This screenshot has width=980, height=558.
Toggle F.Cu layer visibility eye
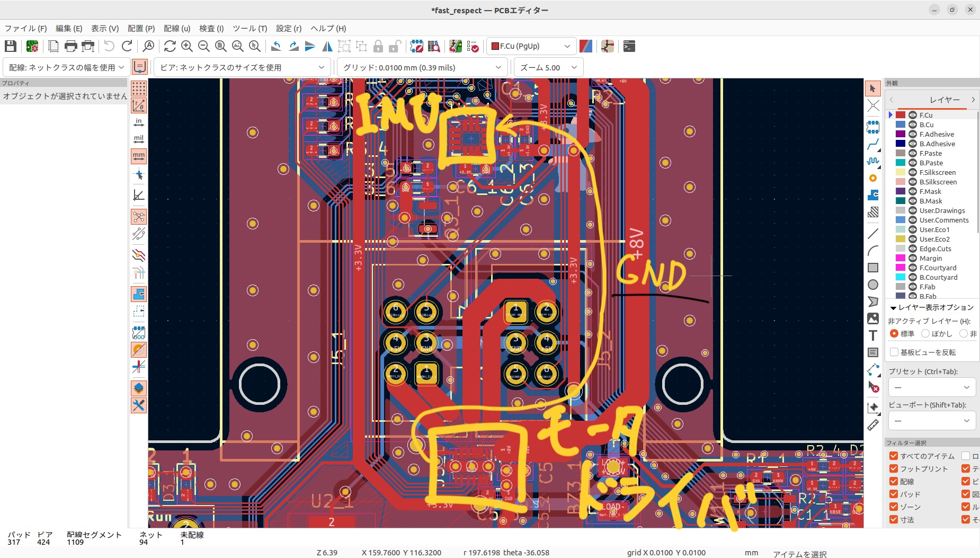click(x=913, y=115)
